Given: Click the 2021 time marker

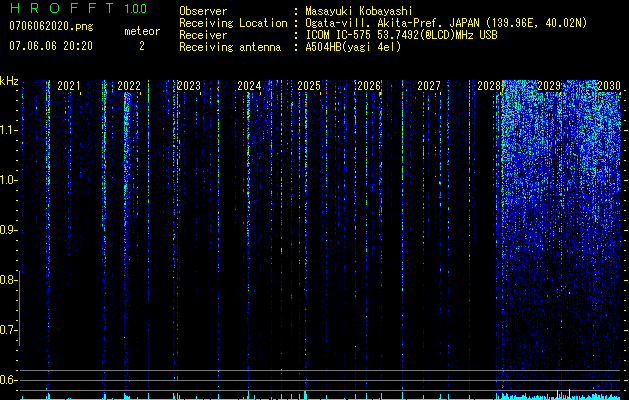Looking at the screenshot, I should pyautogui.click(x=69, y=86).
